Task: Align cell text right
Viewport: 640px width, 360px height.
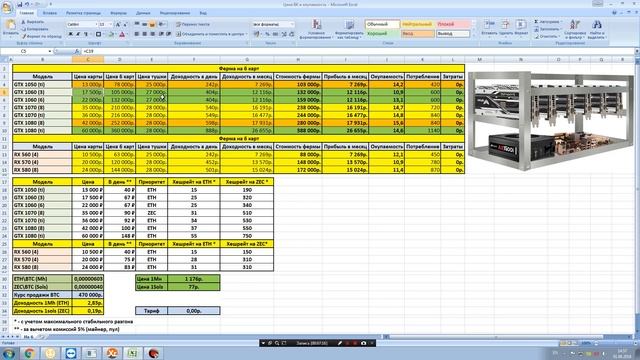Action: [152, 34]
